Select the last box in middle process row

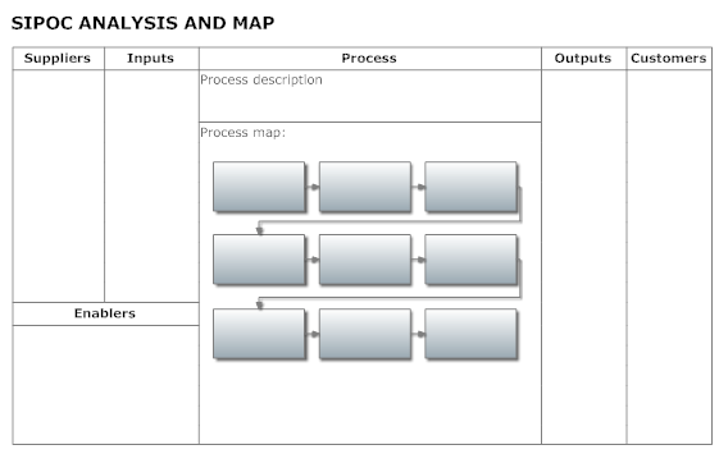(x=470, y=259)
